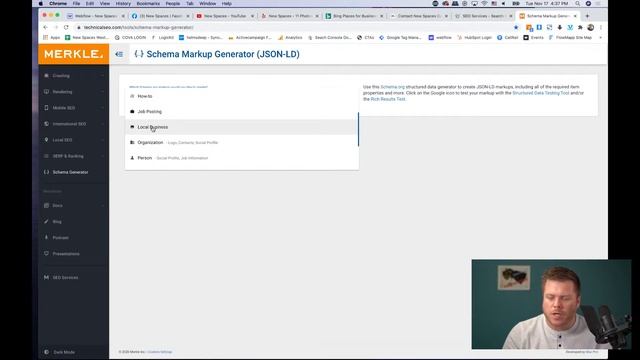Screen dimensions: 640x360
Task: Expand the Local SEO section
Action: [73, 140]
